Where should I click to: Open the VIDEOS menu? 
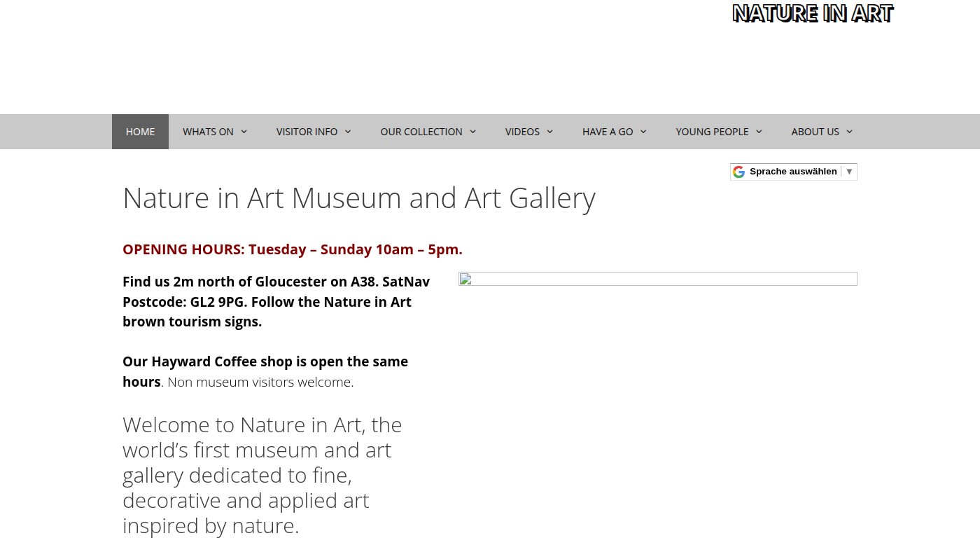[529, 132]
